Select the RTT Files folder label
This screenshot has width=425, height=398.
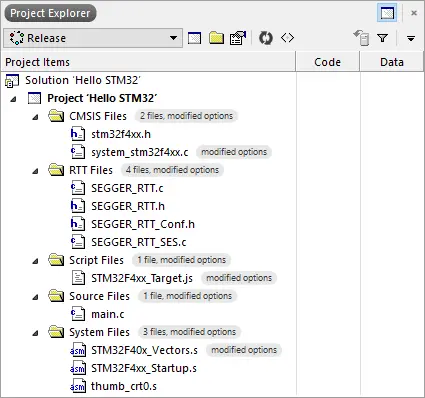(91, 170)
